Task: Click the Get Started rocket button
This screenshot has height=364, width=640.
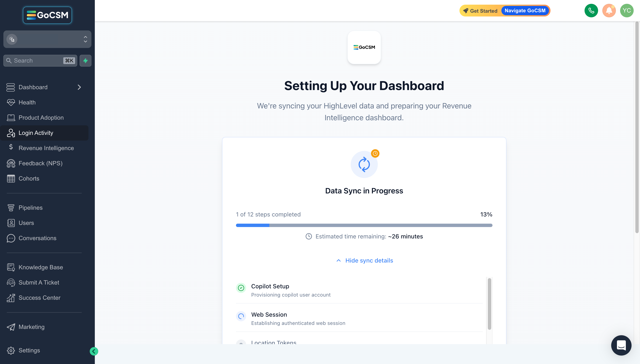Action: coord(480,11)
